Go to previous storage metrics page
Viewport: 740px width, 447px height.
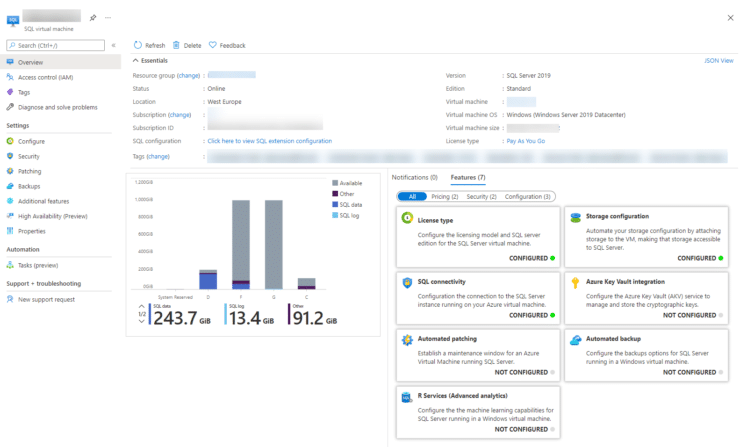pyautogui.click(x=142, y=307)
